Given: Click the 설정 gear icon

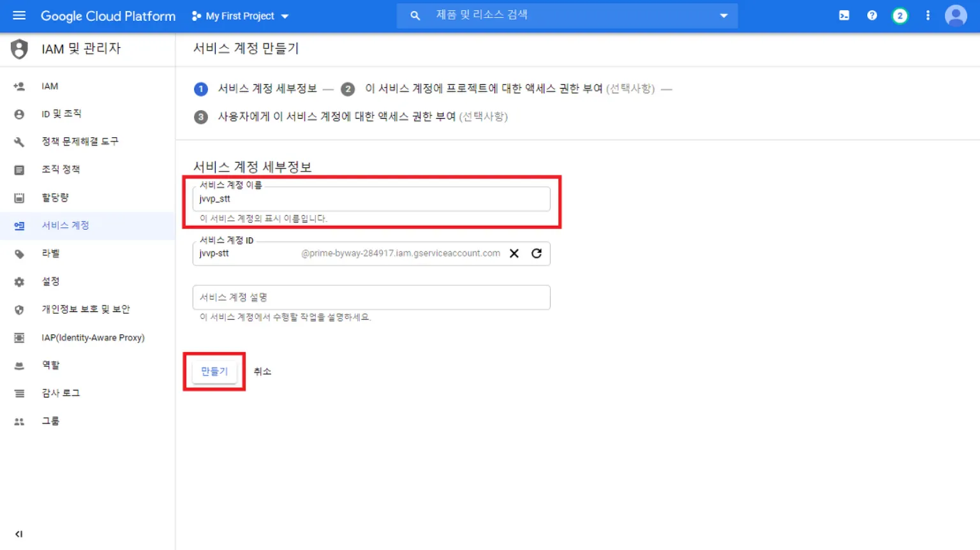Looking at the screenshot, I should 19,281.
